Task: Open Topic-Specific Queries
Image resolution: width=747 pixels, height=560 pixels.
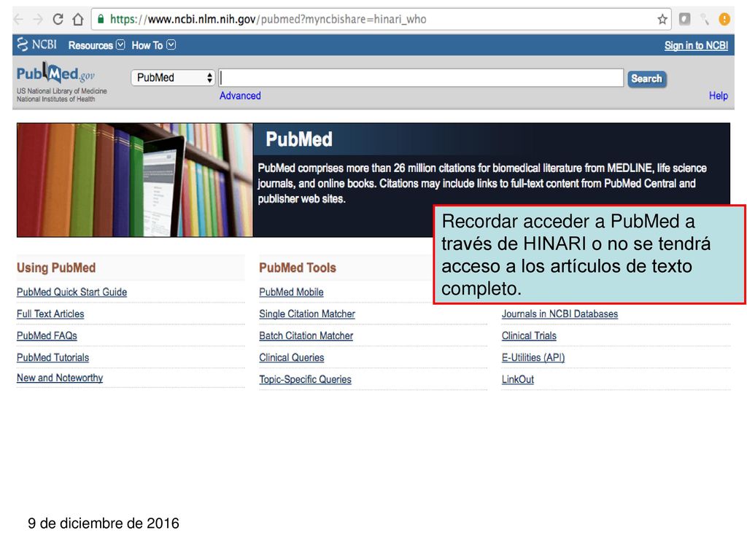Action: tap(306, 379)
